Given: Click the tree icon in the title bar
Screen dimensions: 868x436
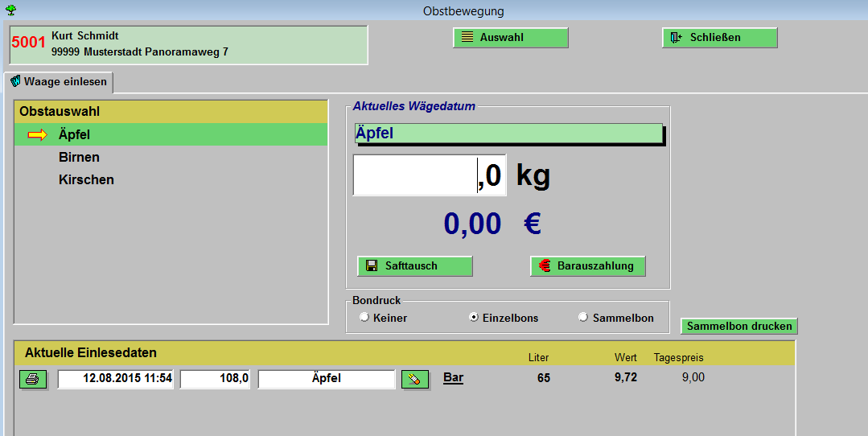Looking at the screenshot, I should [10, 10].
